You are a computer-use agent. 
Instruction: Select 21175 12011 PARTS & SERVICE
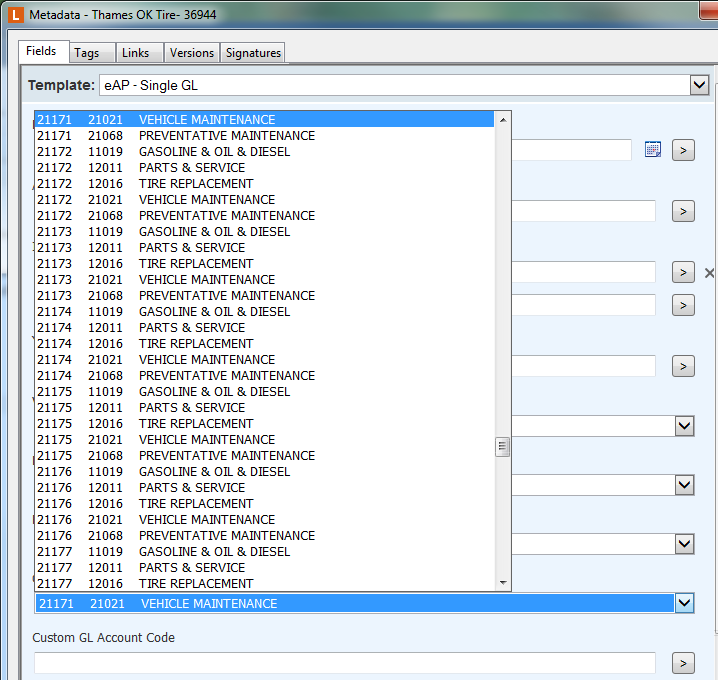click(265, 408)
